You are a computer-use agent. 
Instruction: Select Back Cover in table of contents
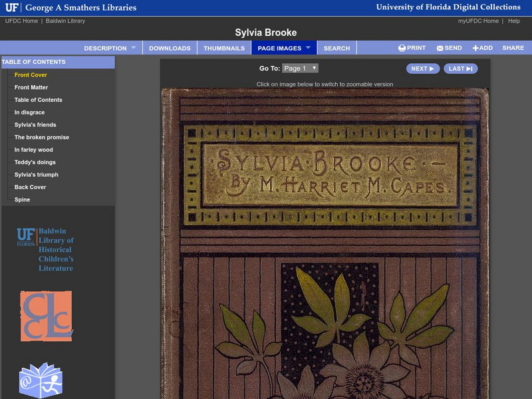[x=30, y=188]
